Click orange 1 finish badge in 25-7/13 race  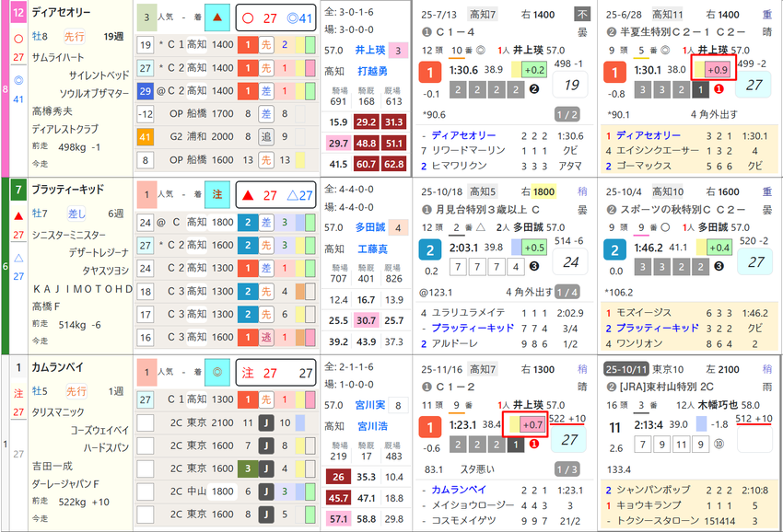click(x=429, y=73)
